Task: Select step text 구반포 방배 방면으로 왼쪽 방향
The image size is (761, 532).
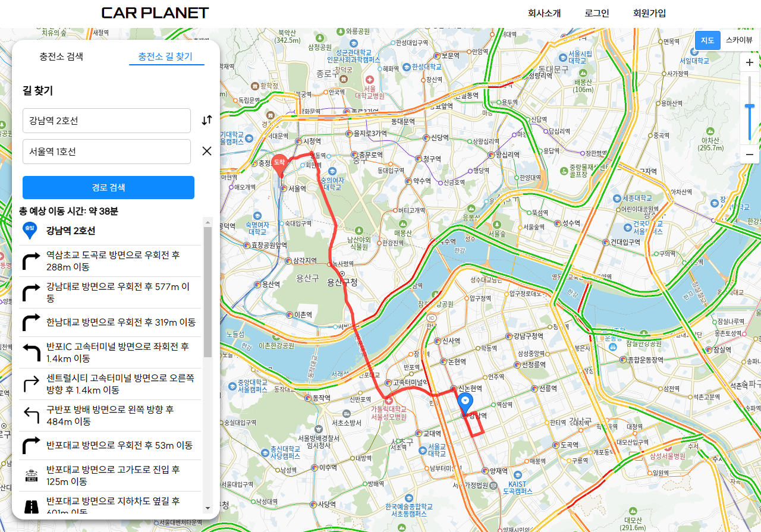Action: pyautogui.click(x=110, y=415)
